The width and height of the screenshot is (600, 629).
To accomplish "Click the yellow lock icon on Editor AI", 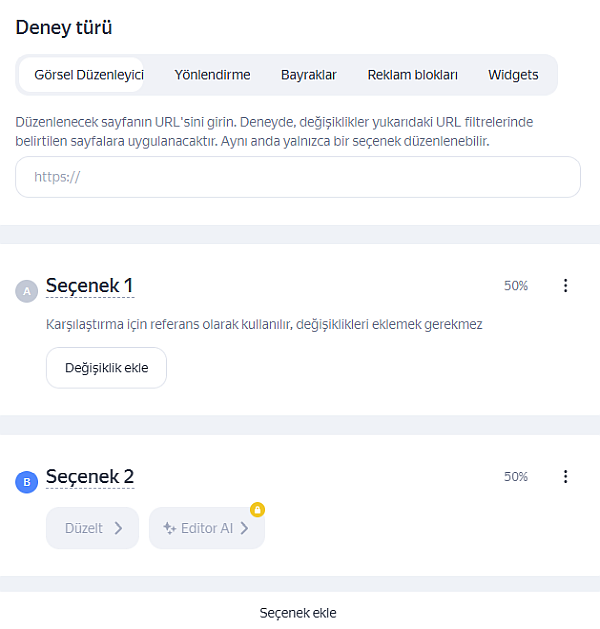I will coord(257,509).
